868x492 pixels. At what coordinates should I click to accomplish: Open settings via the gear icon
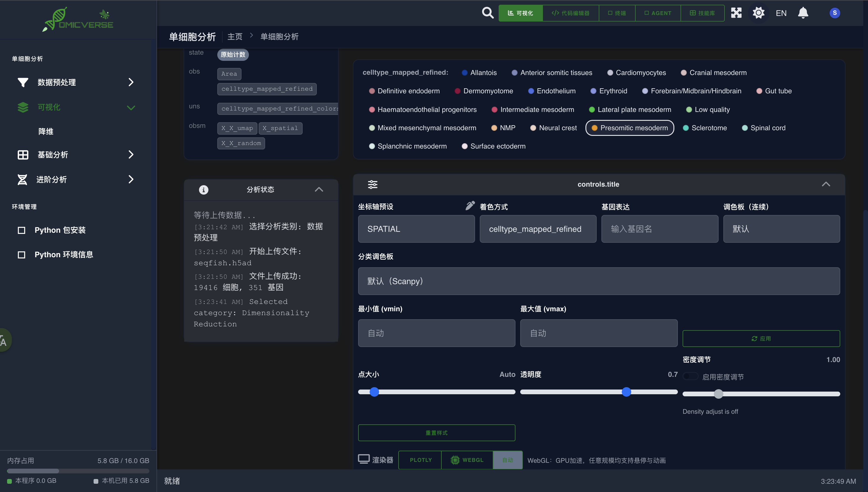click(x=758, y=13)
